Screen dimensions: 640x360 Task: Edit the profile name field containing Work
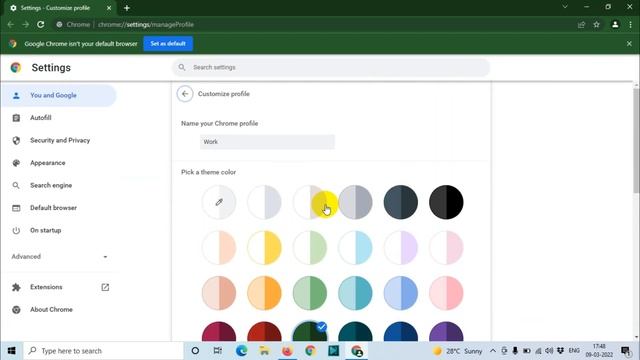tap(267, 142)
